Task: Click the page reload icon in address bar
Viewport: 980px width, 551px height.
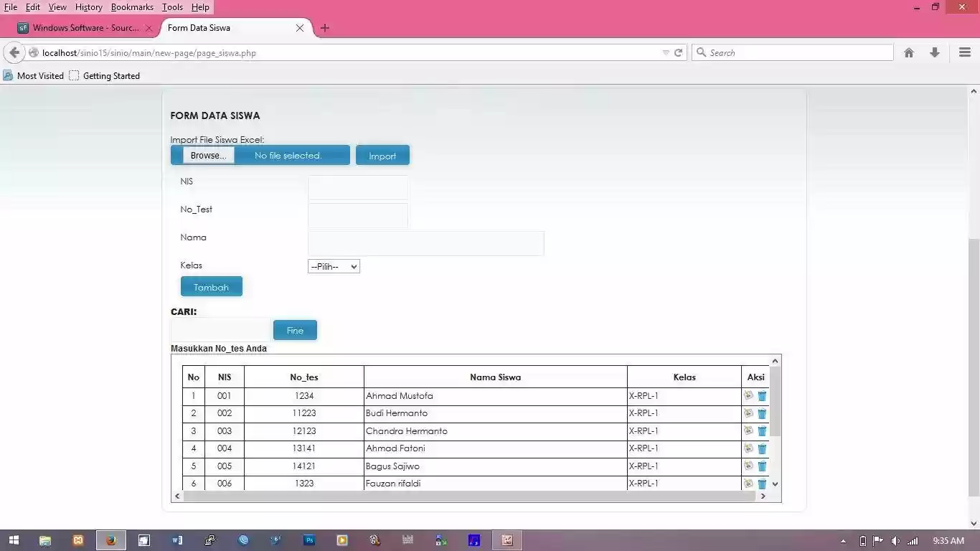Action: pyautogui.click(x=677, y=52)
